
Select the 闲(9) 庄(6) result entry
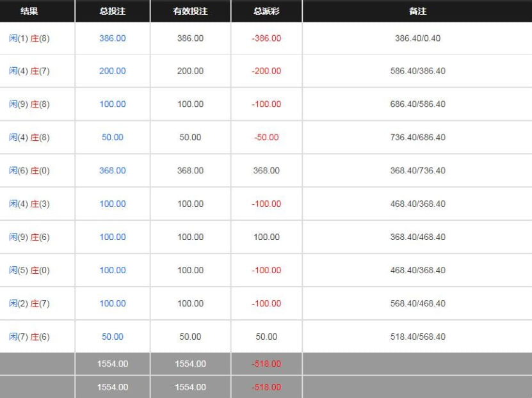pyautogui.click(x=29, y=237)
